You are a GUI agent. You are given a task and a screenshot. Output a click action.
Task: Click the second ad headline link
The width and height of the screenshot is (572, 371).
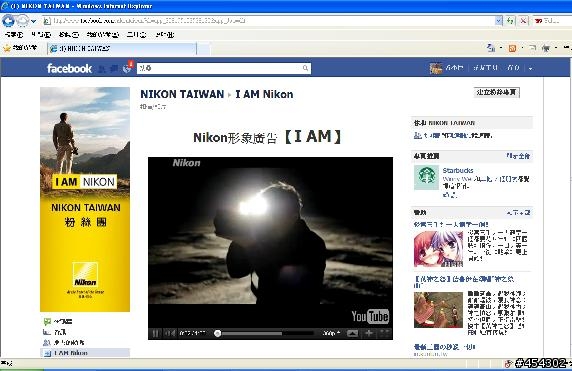coord(464,282)
